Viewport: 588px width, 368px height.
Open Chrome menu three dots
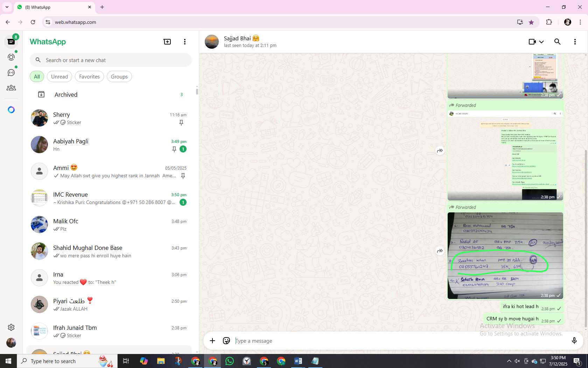click(581, 22)
